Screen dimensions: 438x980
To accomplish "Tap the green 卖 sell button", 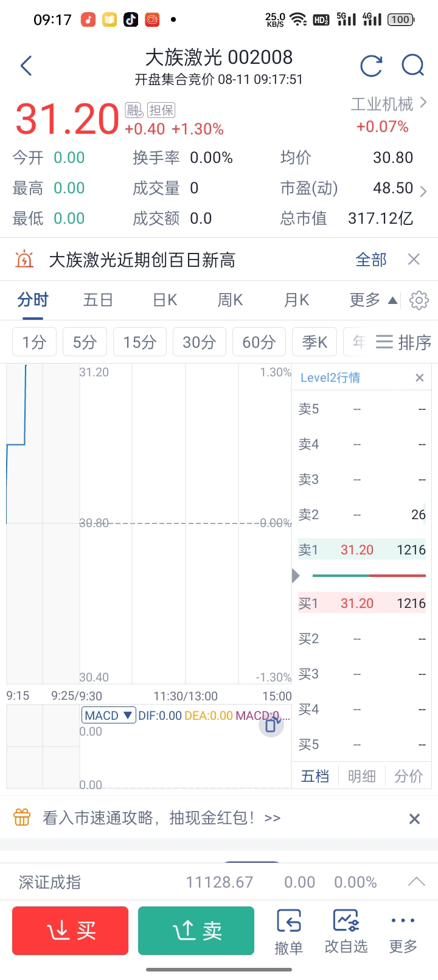I will click(x=196, y=931).
